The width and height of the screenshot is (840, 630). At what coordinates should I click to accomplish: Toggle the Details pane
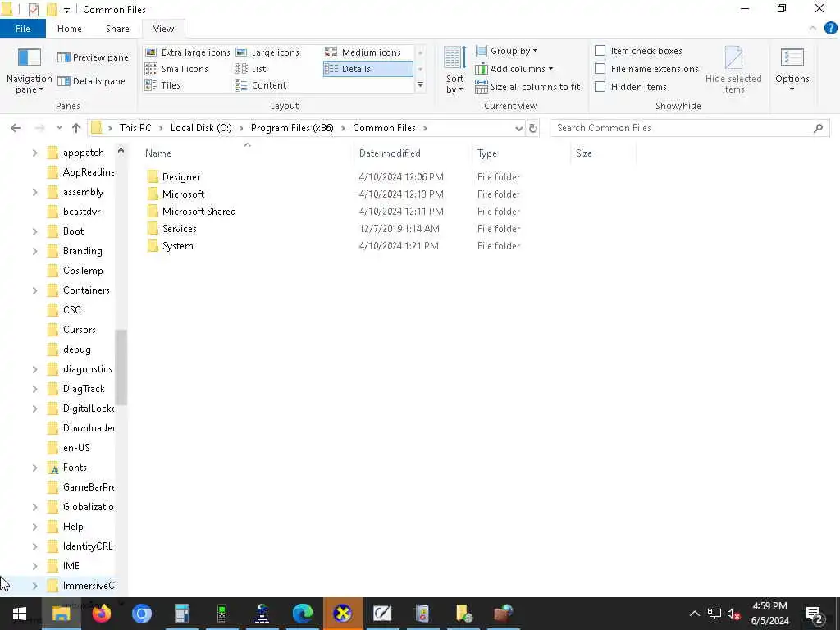tap(92, 81)
